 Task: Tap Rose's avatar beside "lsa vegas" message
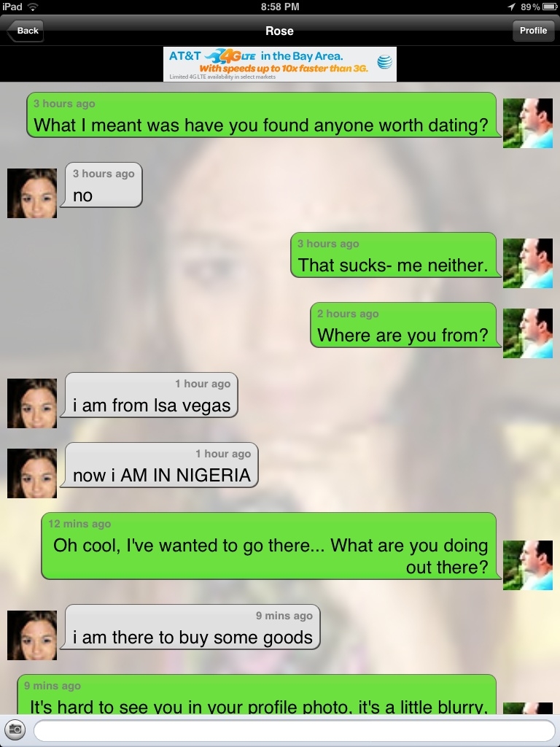[32, 403]
